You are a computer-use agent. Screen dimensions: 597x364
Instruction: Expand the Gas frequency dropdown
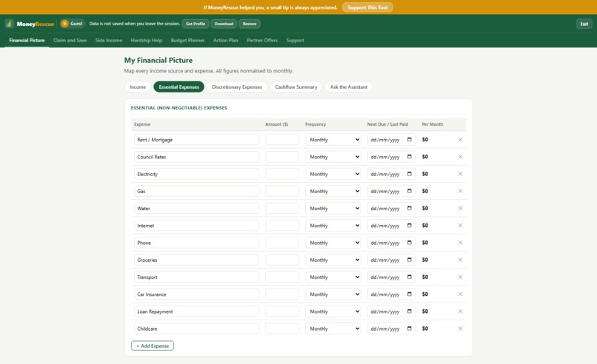click(333, 191)
